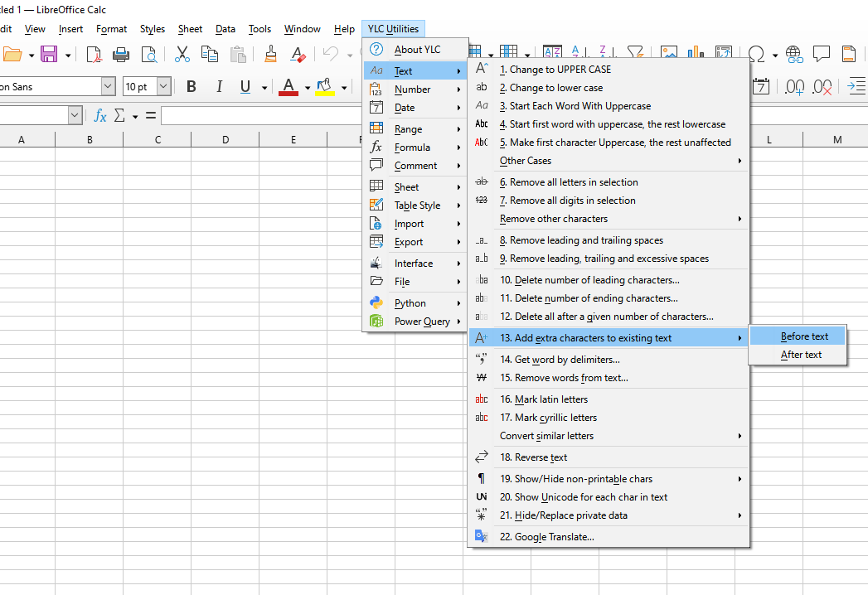The width and height of the screenshot is (868, 595).
Task: Click the Cut scissors icon
Action: point(182,55)
